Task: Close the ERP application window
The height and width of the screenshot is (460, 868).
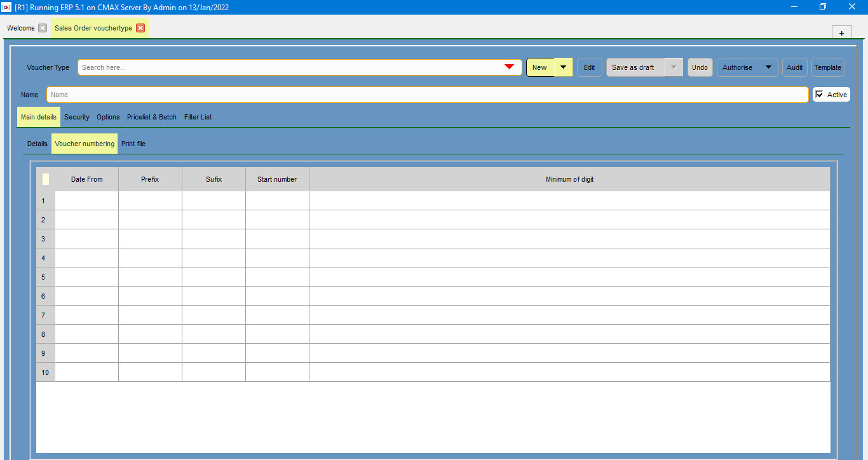Action: click(853, 7)
